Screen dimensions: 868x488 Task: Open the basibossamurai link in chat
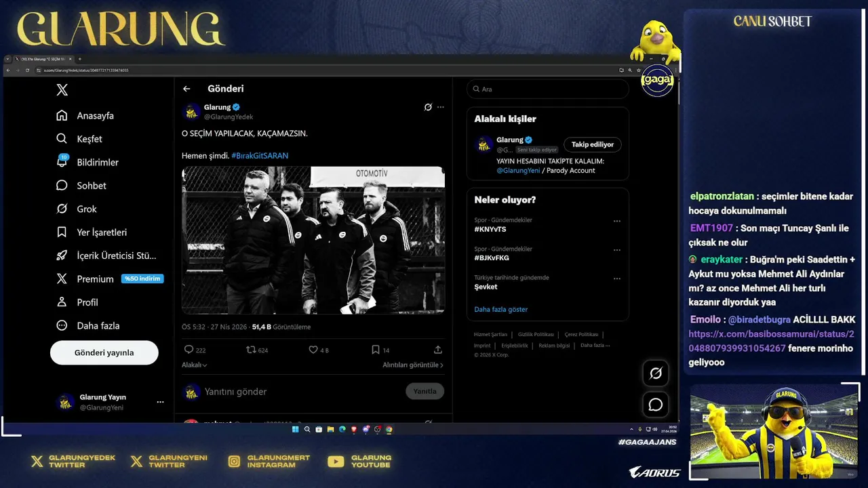click(771, 342)
